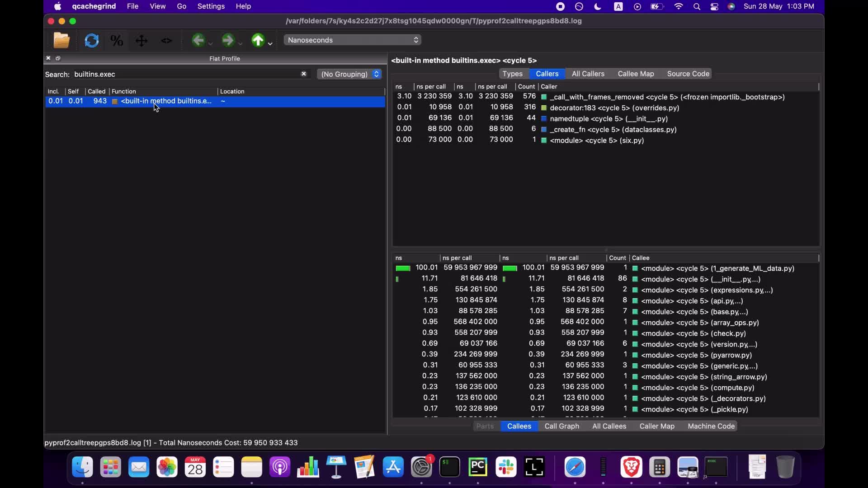Go up one level with the Up arrow
This screenshot has height=488, width=868.
point(258,41)
